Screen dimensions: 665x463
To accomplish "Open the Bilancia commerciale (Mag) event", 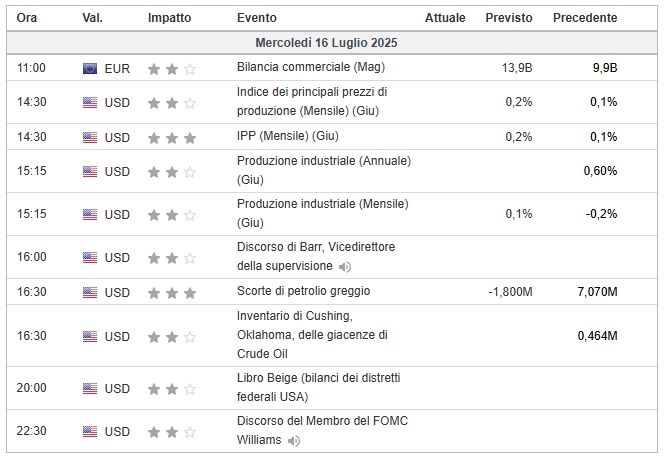I will 311,67.
